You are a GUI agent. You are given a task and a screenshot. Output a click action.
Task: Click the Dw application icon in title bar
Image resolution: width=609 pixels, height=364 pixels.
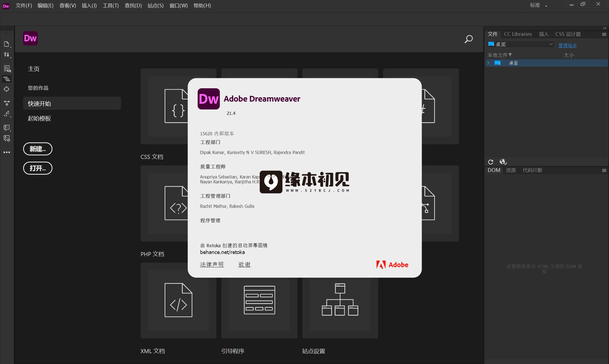[6, 6]
